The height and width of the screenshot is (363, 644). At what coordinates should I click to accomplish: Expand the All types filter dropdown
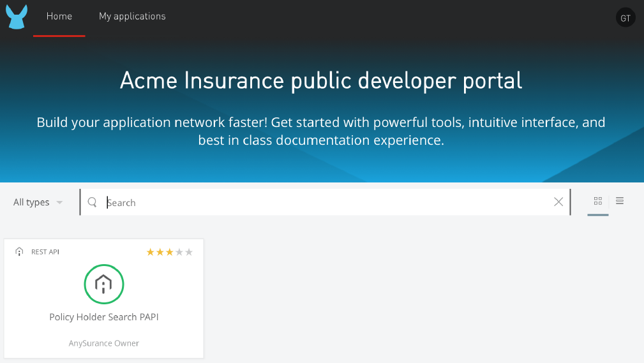(x=38, y=202)
